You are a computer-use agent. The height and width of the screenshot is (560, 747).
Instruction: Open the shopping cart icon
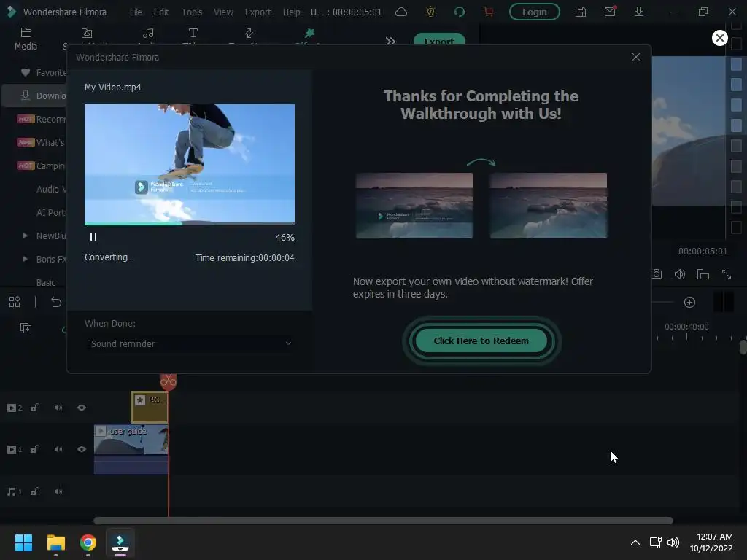pyautogui.click(x=488, y=12)
